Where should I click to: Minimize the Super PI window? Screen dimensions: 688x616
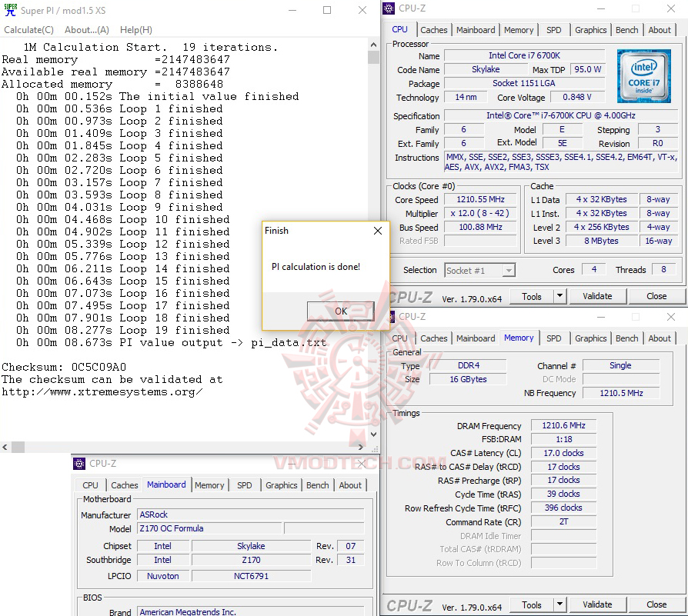click(292, 10)
